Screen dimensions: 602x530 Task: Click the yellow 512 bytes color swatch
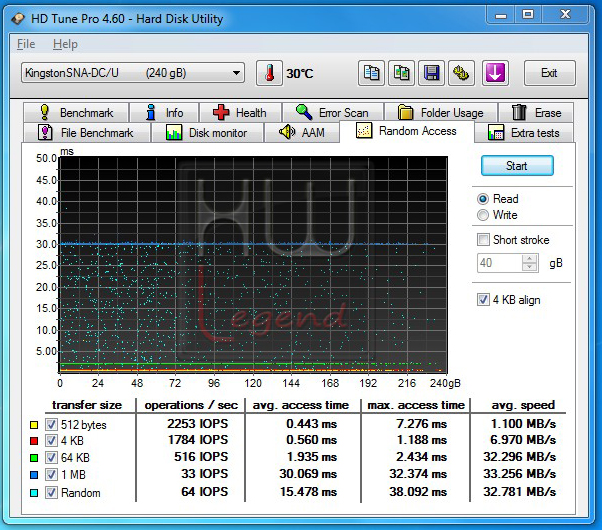[x=34, y=425]
